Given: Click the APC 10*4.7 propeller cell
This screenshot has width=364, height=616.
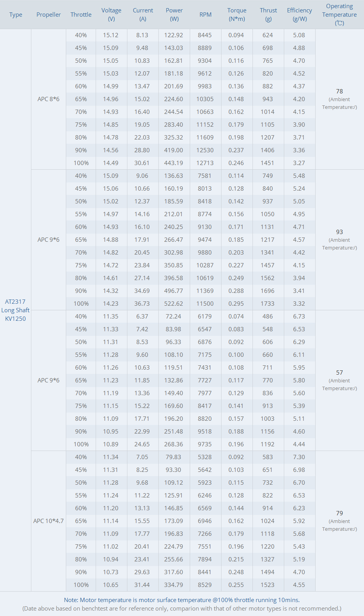Looking at the screenshot, I should (48, 521).
